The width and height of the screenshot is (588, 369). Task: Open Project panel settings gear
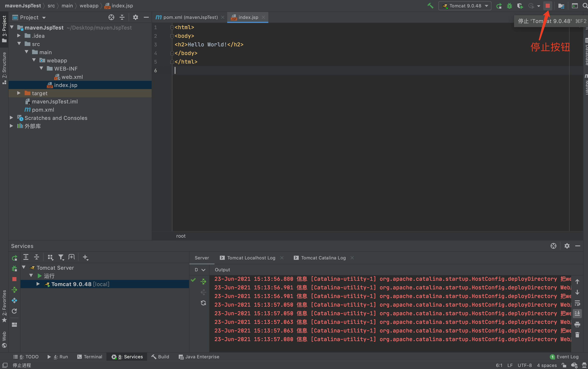[x=135, y=17]
